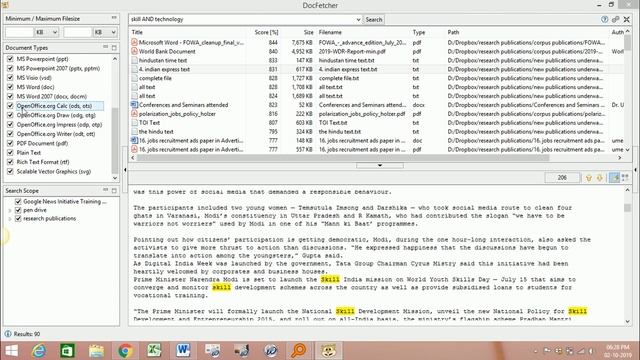Sort results by Score [%] column
Viewport: 640px width, 360px height.
pyautogui.click(x=263, y=32)
